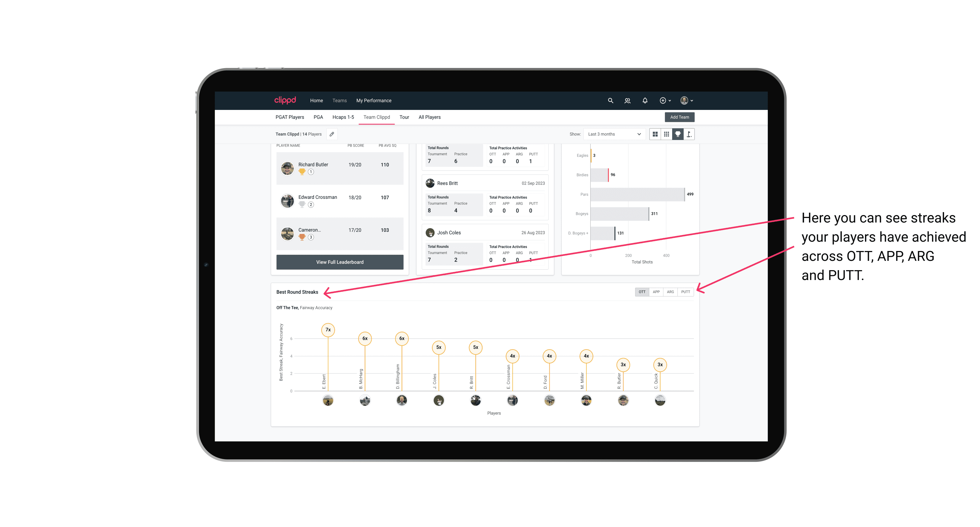This screenshot has height=527, width=980.
Task: Switch to the Tour tab
Action: point(404,117)
